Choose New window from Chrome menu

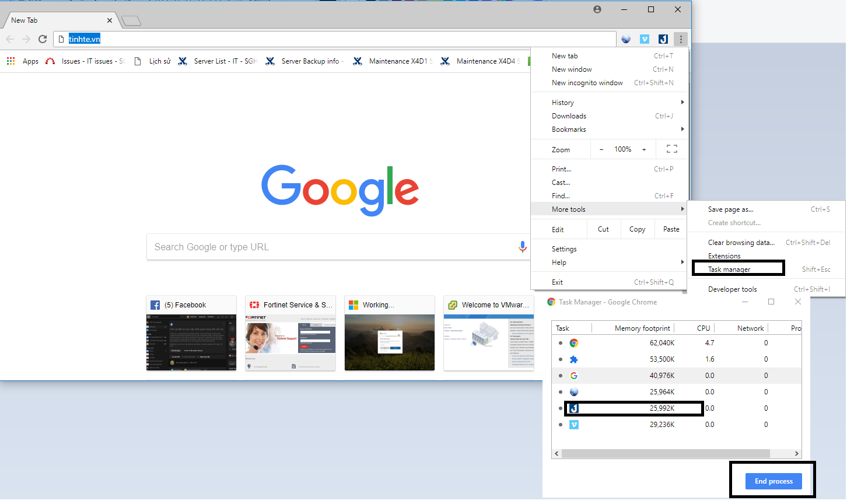point(610,69)
